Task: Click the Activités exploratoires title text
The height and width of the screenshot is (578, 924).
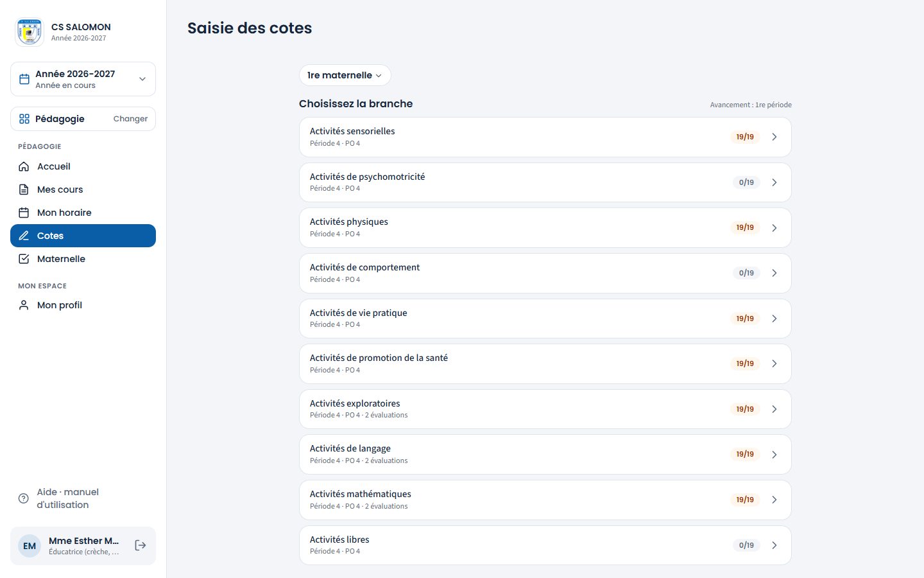Action: (355, 403)
